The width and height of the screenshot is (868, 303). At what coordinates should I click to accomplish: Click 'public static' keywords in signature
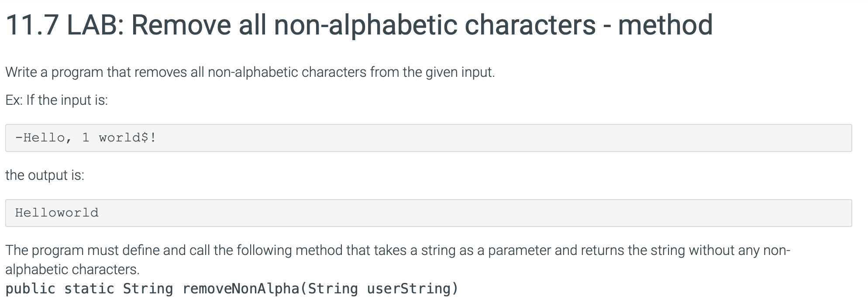[60, 289]
